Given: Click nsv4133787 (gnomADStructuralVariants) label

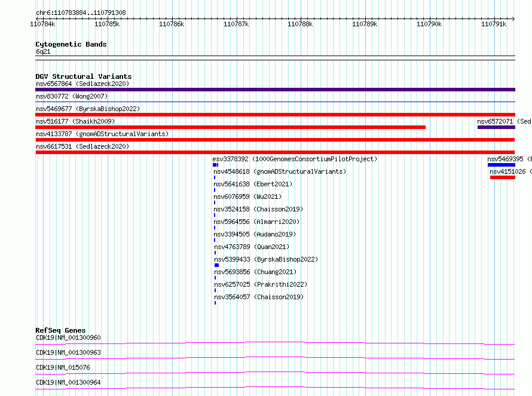Looking at the screenshot, I should (x=102, y=134).
